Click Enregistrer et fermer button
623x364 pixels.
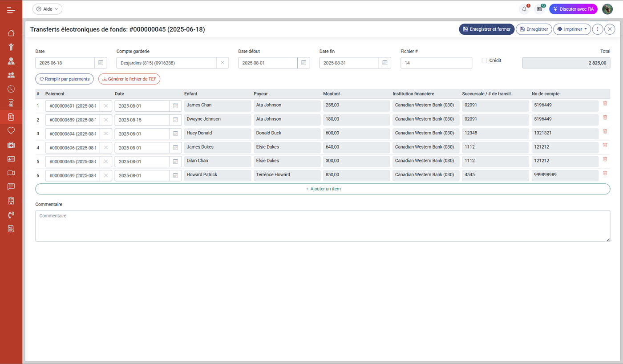click(x=486, y=29)
